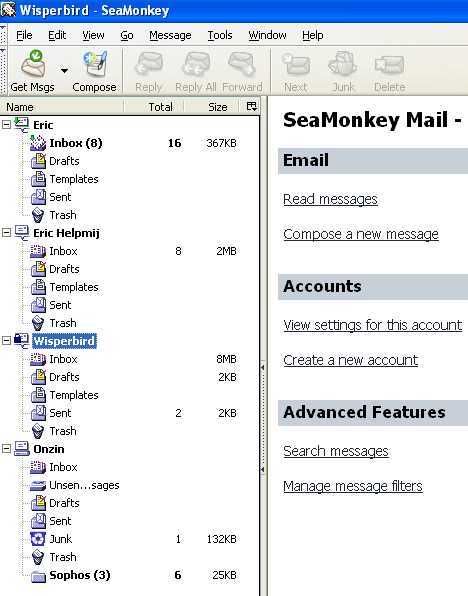Select the Eric Helpmij account icon

(x=22, y=233)
